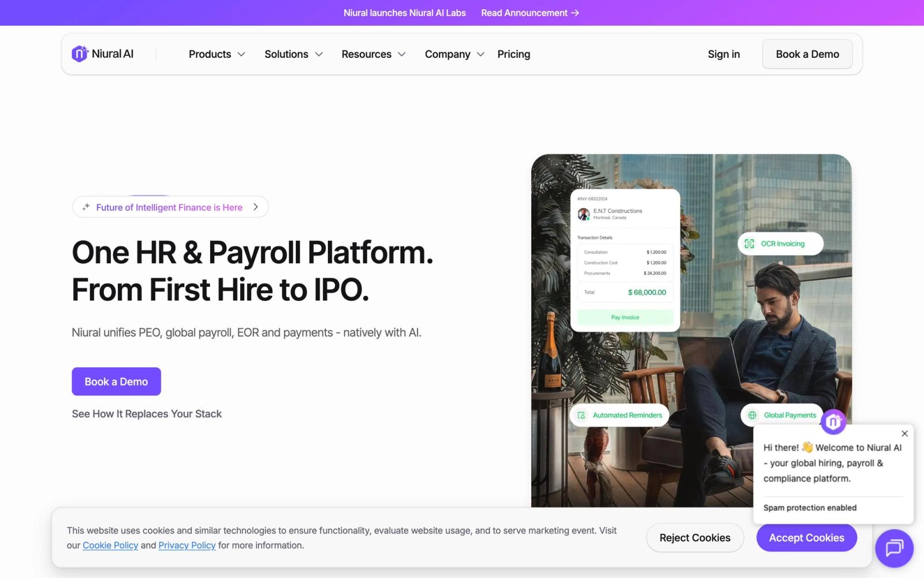
Task: Open the Cookie Policy link
Action: 110,546
